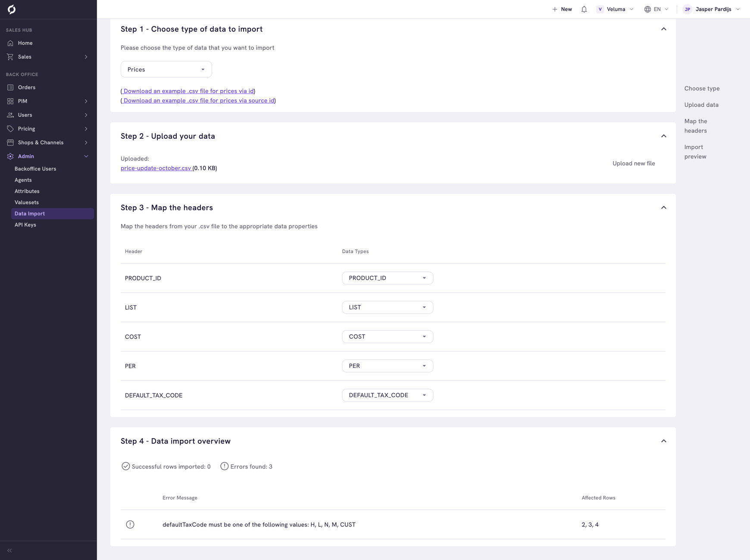The image size is (750, 560).
Task: Download example csv for prices via id
Action: pos(188,91)
